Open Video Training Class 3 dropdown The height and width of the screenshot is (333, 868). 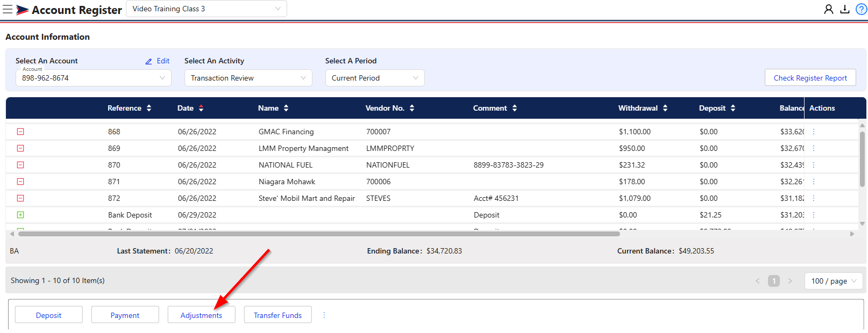(207, 9)
